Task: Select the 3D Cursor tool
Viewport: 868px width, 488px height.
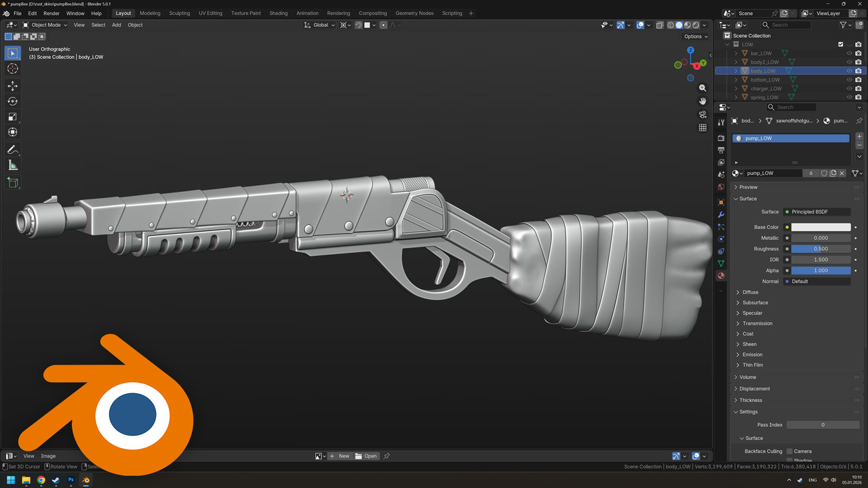Action: [13, 68]
